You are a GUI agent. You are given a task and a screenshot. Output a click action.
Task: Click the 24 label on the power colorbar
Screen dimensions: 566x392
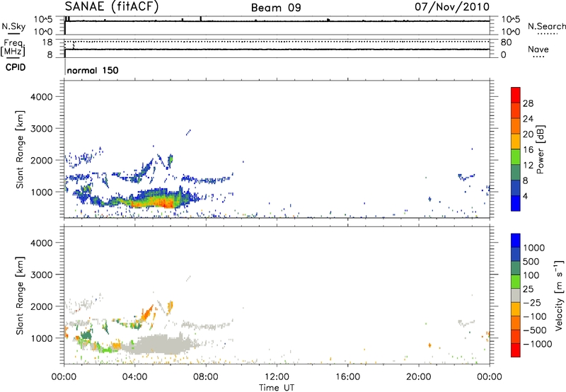click(528, 119)
